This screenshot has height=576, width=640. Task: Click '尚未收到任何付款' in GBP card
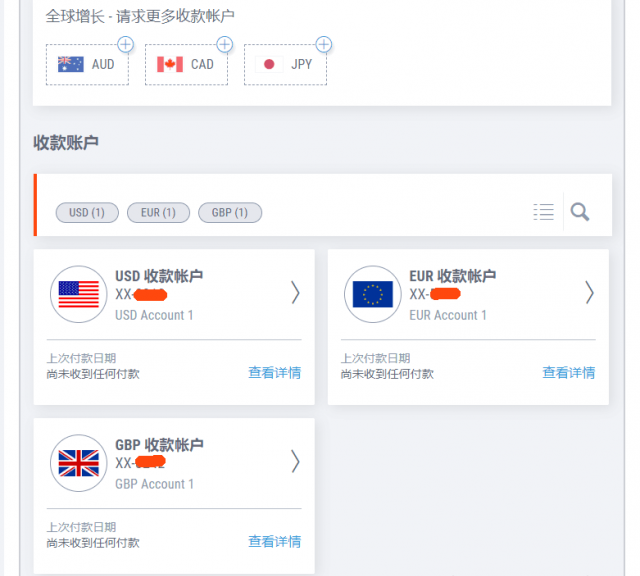click(x=93, y=543)
